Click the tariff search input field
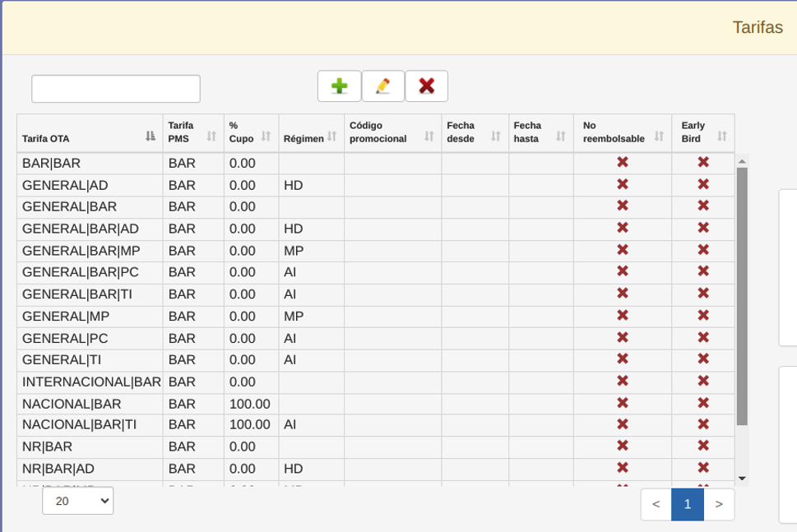Image resolution: width=797 pixels, height=532 pixels. pyautogui.click(x=116, y=89)
